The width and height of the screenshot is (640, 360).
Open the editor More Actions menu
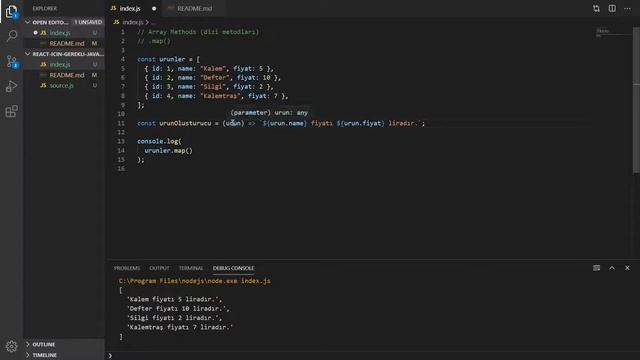point(627,8)
